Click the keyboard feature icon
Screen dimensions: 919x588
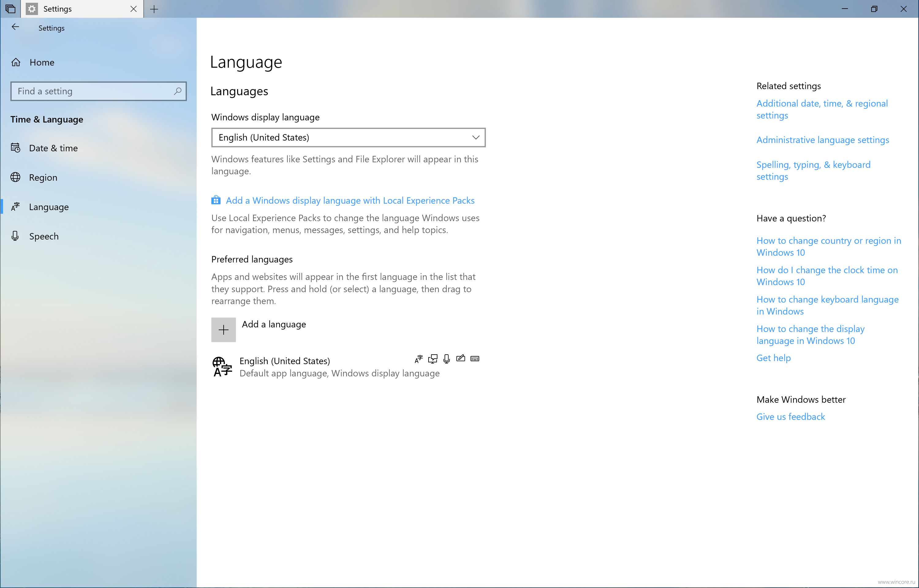click(x=475, y=359)
